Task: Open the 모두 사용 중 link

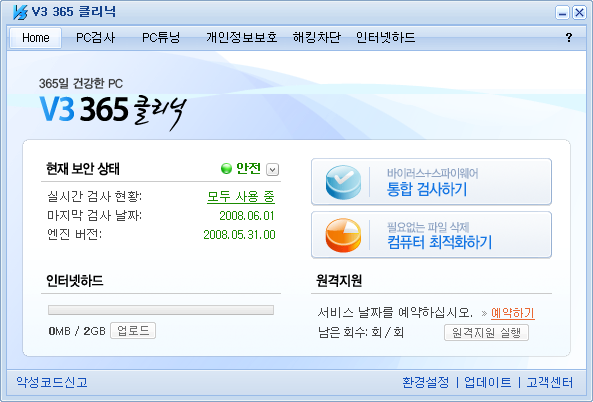Action: point(241,197)
